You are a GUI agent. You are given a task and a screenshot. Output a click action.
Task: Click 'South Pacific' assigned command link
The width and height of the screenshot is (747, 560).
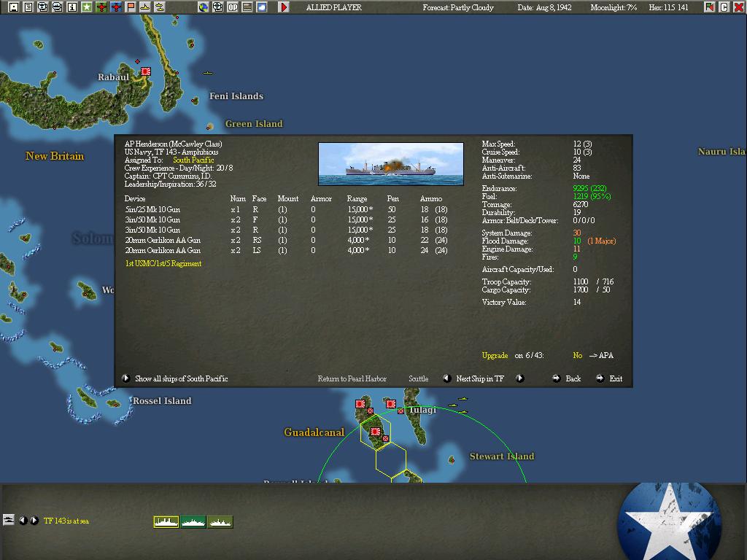[193, 160]
